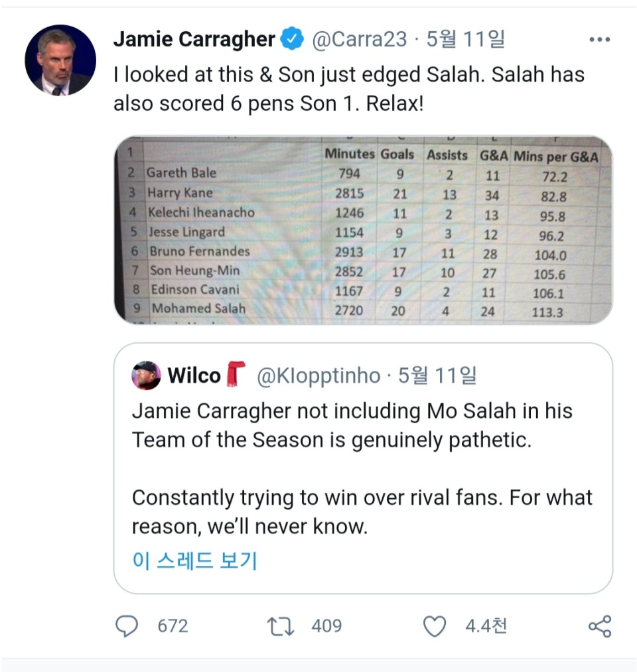Click the quoted tweet's 5월 11일 date

(x=437, y=375)
